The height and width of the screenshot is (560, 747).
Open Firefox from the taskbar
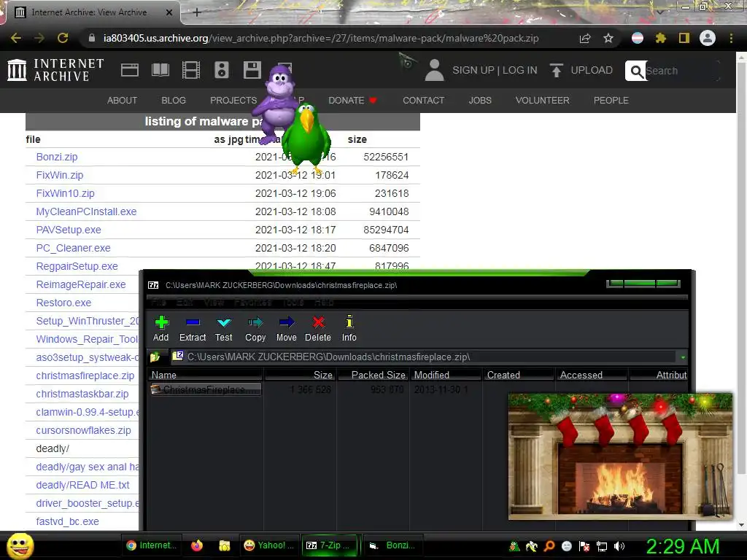[197, 545]
